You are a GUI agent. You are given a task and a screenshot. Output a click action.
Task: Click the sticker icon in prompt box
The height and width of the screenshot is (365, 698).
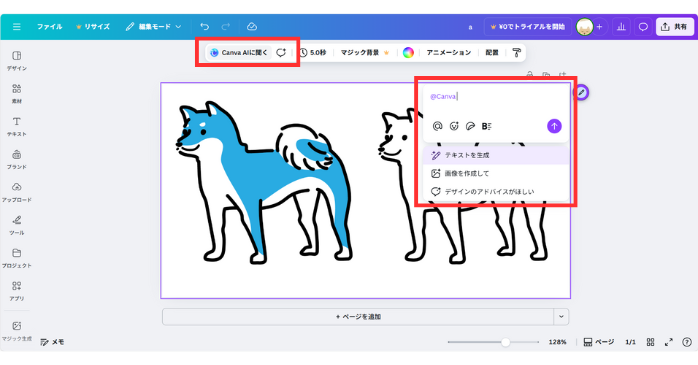click(470, 126)
